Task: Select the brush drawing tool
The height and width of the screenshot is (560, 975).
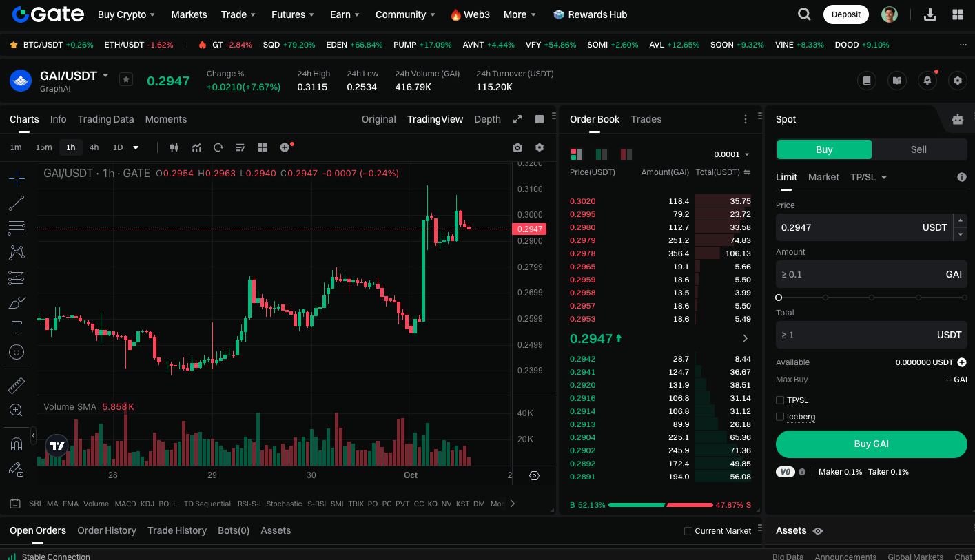Action: (x=17, y=302)
